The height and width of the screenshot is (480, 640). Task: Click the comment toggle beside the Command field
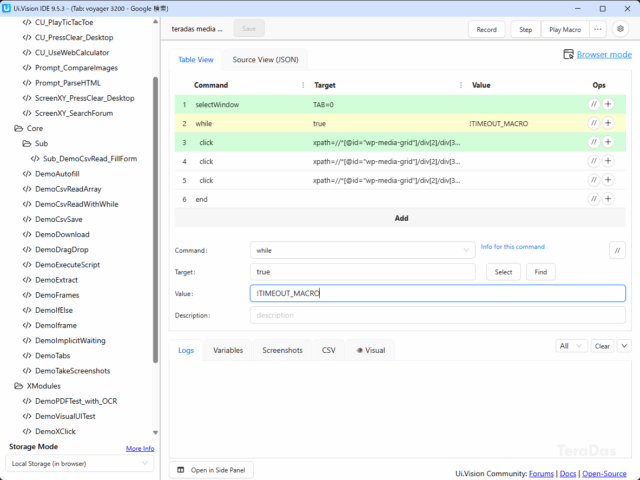[x=618, y=250]
